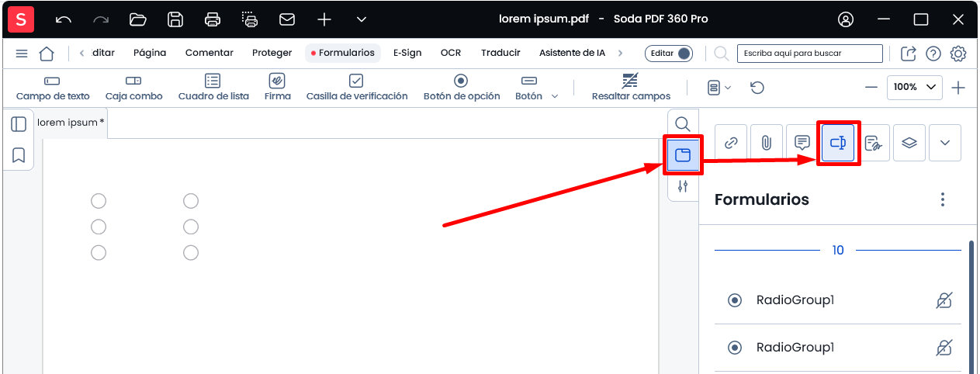Add a Firma signature field
The height and width of the screenshot is (374, 980).
point(277,88)
